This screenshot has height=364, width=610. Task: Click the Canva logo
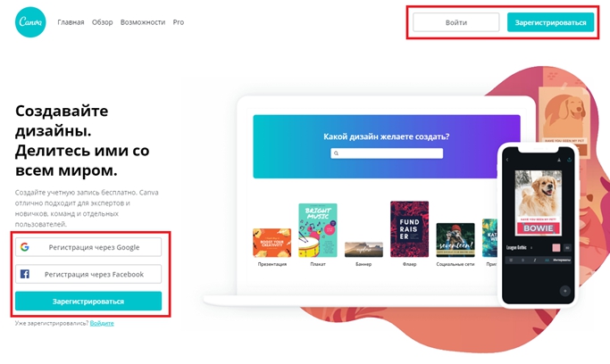click(x=30, y=22)
